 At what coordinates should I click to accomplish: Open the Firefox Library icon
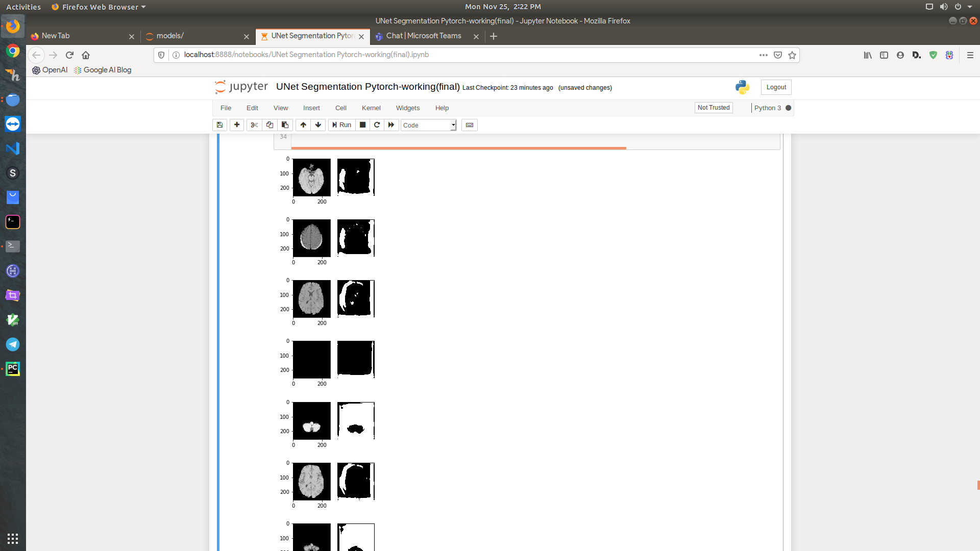[x=868, y=55]
